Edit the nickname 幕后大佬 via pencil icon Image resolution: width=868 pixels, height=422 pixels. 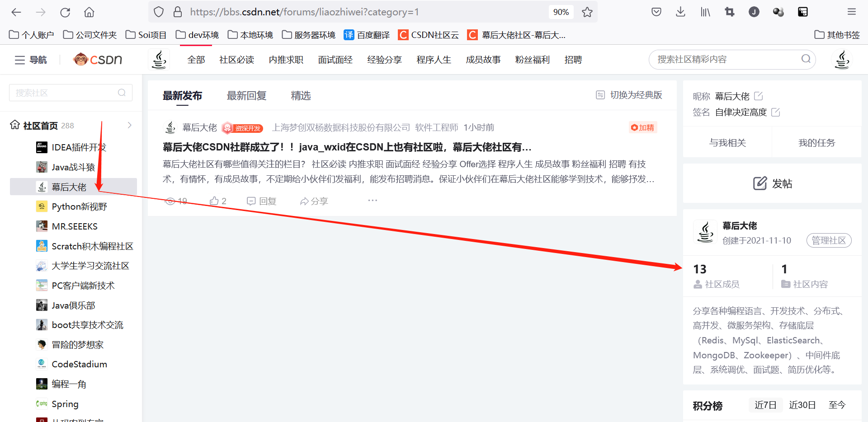pyautogui.click(x=759, y=96)
